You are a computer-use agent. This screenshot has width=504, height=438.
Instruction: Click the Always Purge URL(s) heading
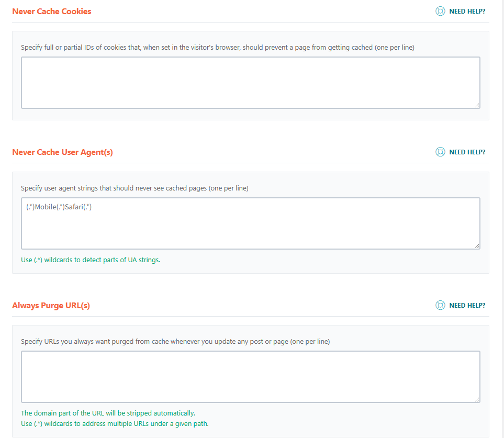coord(51,305)
